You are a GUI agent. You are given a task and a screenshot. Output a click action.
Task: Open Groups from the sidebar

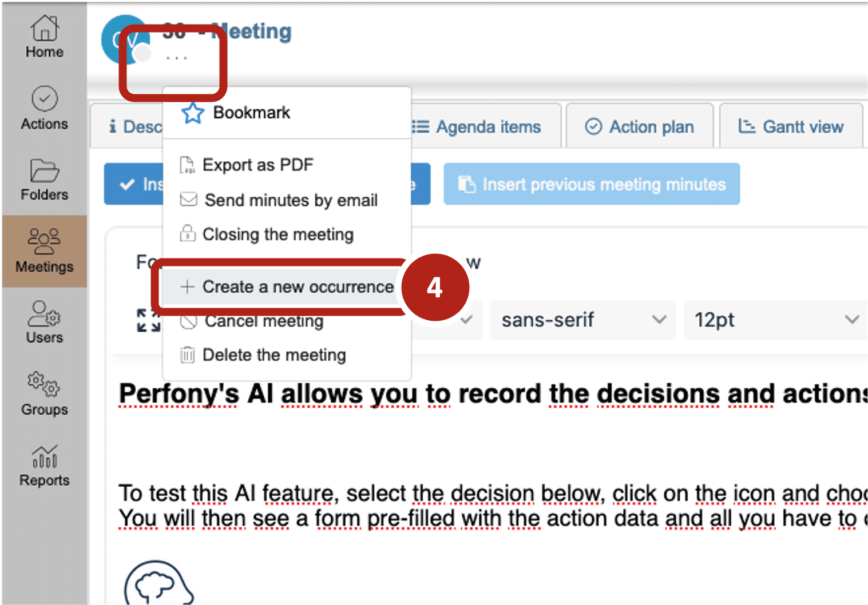(44, 393)
